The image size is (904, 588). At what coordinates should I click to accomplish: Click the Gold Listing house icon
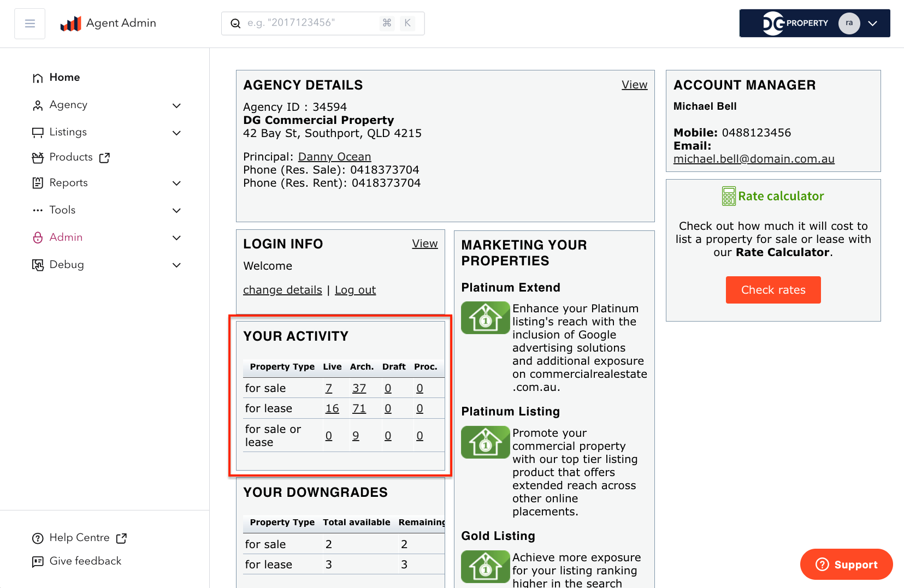[485, 567]
